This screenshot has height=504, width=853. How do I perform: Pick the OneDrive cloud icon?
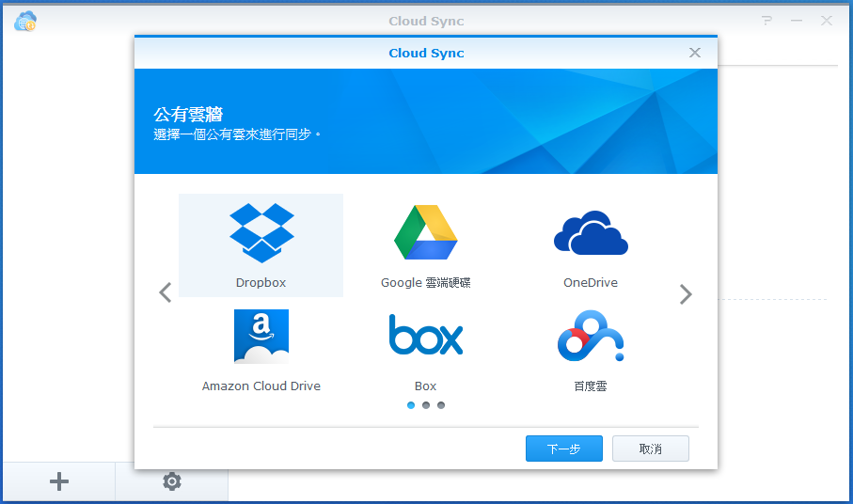click(x=591, y=232)
